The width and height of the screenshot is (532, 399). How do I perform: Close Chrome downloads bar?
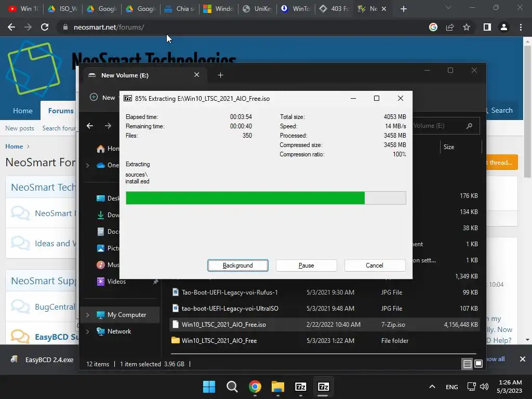523,359
